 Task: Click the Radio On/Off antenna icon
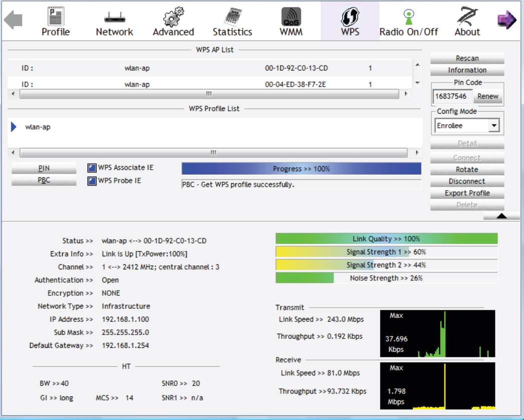(x=408, y=17)
